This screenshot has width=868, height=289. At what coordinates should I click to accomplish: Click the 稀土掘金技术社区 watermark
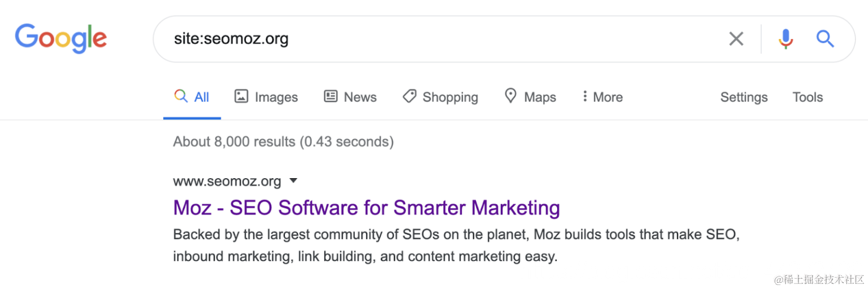tap(819, 279)
